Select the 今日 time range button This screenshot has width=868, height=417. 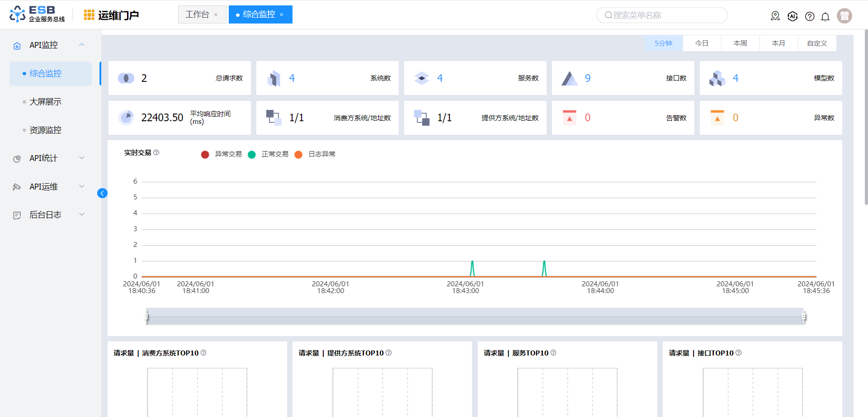pos(702,43)
